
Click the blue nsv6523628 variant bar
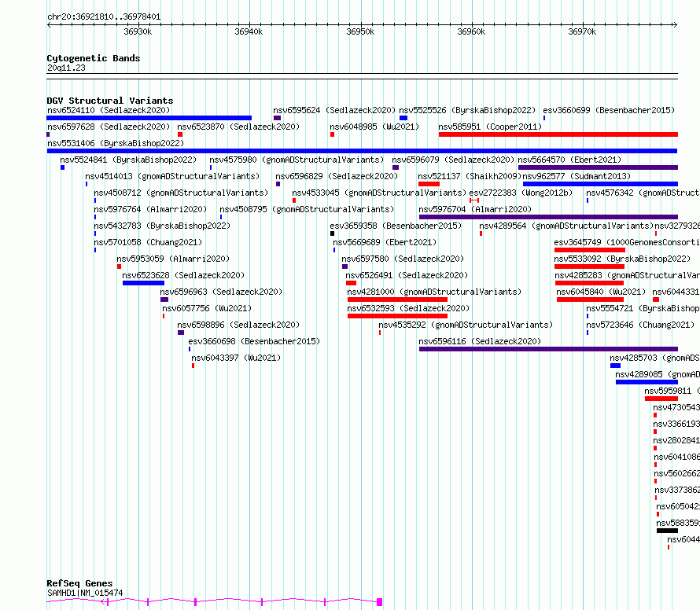coord(143,283)
